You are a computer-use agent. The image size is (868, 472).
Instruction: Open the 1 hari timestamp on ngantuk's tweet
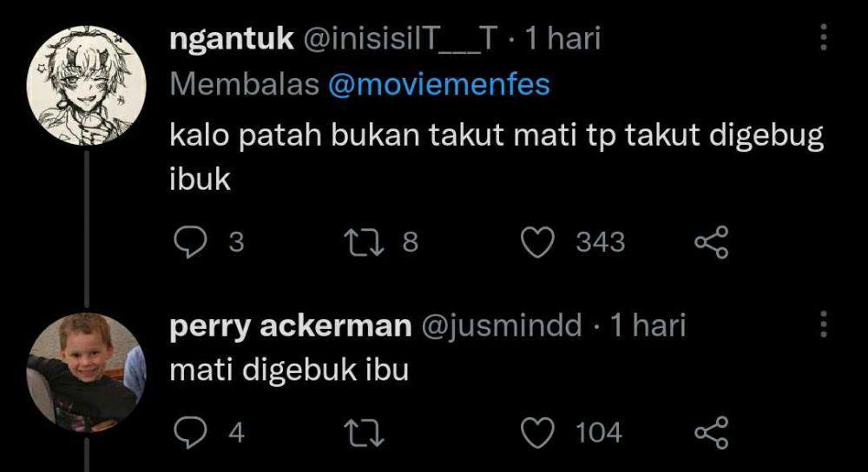pyautogui.click(x=562, y=39)
